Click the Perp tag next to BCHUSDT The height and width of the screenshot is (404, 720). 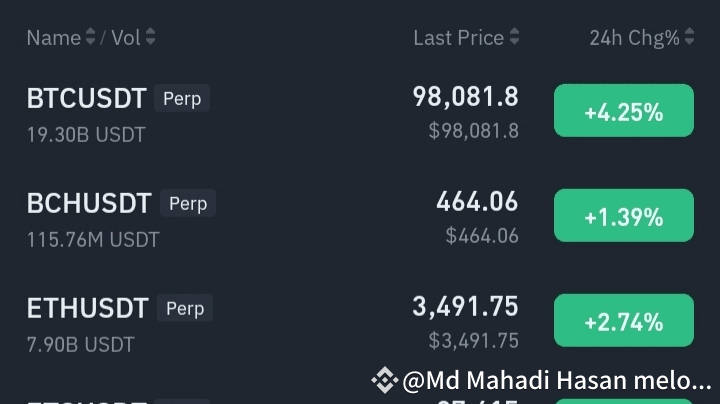click(x=188, y=204)
